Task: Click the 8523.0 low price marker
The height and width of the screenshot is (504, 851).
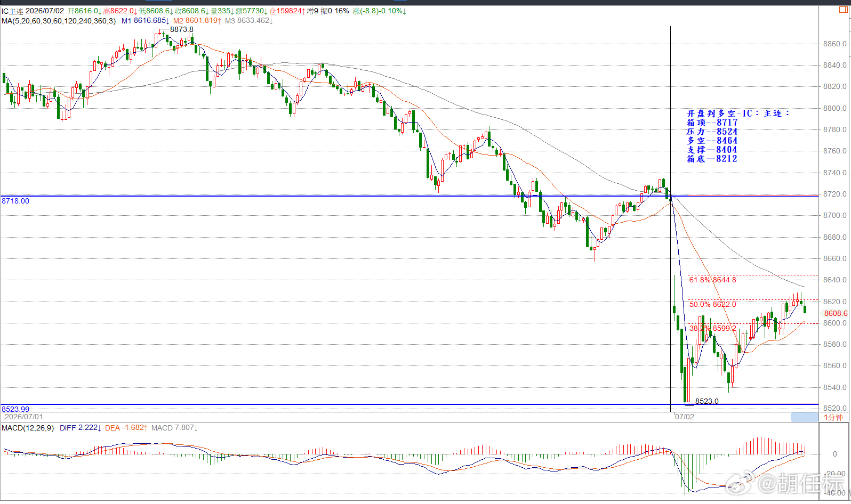Action: (707, 401)
